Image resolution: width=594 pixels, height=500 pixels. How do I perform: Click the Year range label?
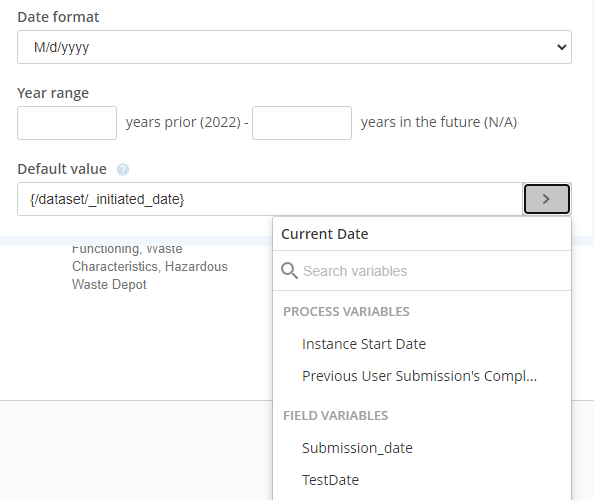click(x=53, y=93)
